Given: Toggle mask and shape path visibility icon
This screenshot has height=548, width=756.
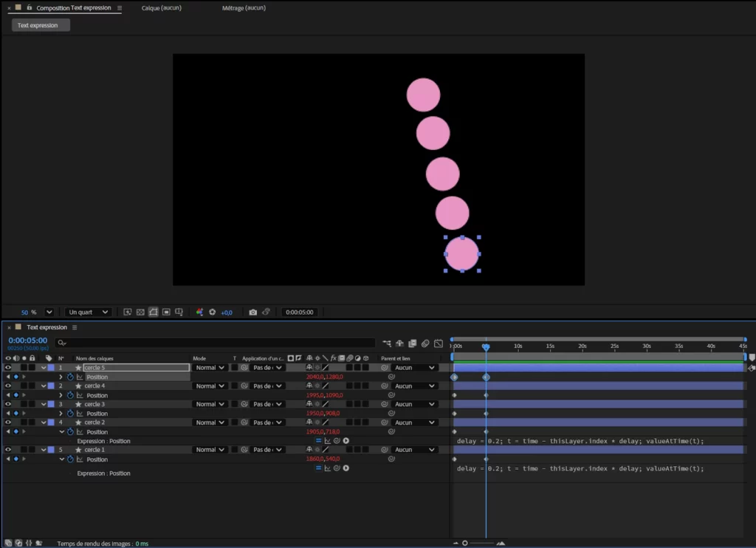Looking at the screenshot, I should 154,312.
